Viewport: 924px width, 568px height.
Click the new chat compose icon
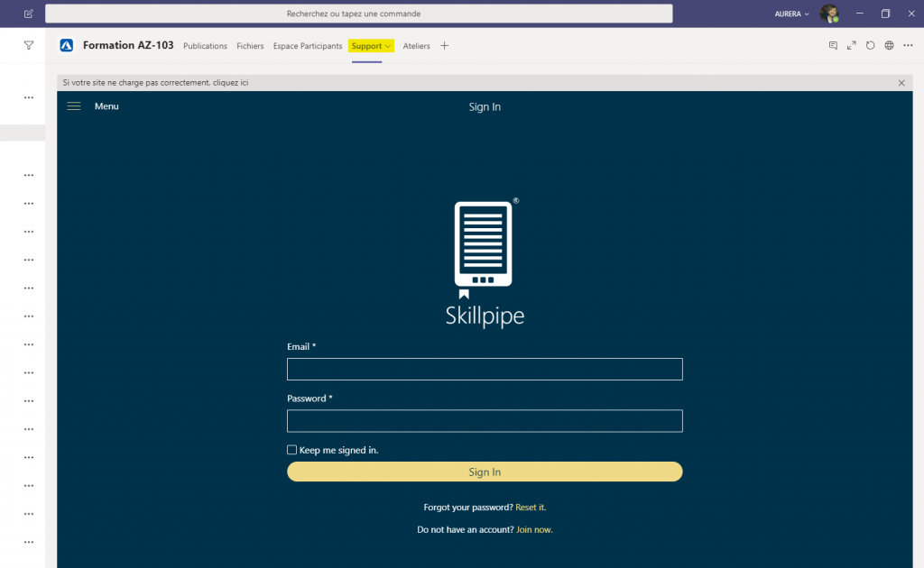[x=28, y=14]
